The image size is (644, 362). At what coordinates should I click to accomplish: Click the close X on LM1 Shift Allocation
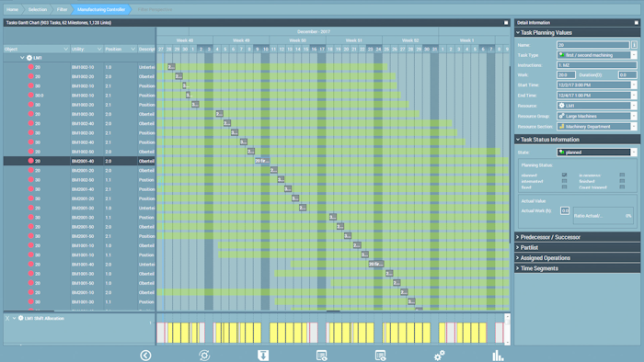coord(7,318)
